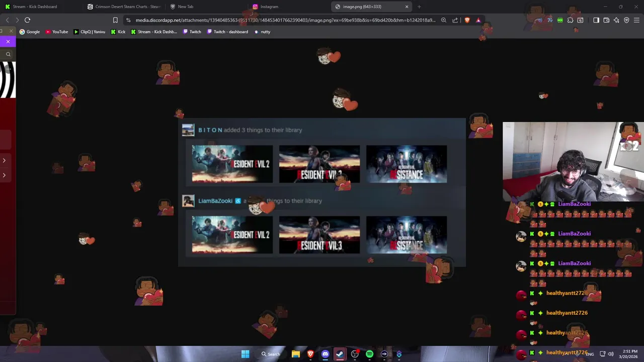Open Brave browser from the taskbar

click(x=310, y=354)
